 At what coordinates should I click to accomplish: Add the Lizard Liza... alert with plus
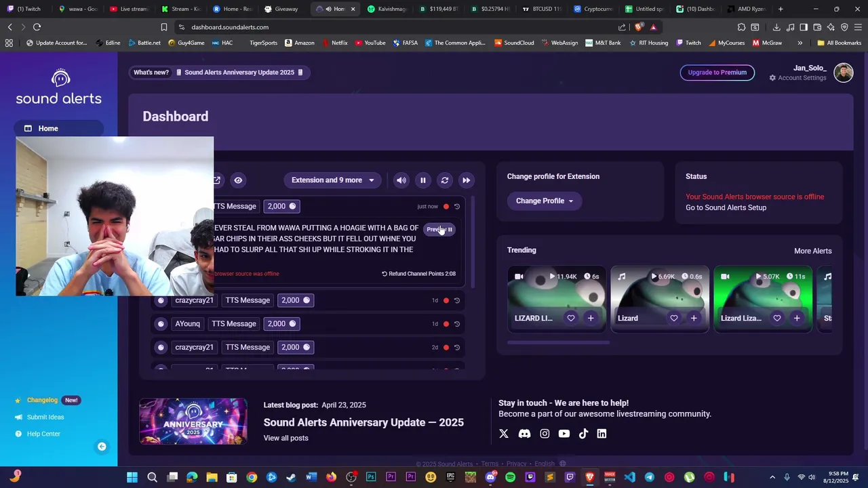797,318
